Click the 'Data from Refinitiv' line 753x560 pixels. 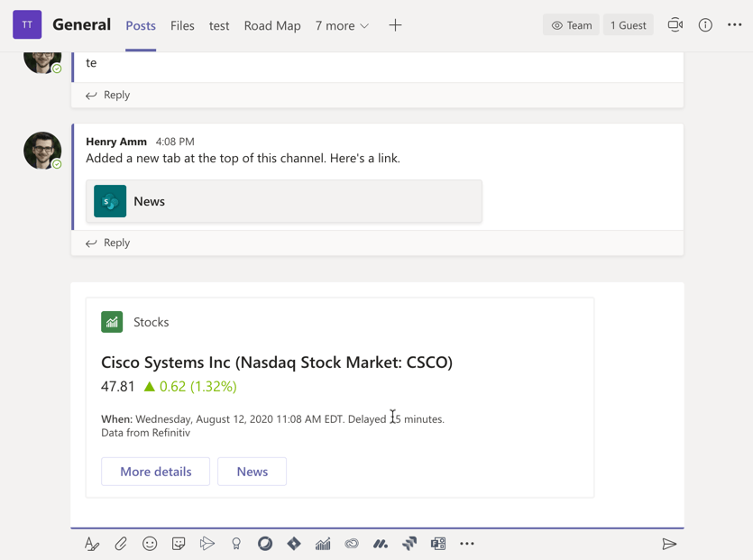tap(145, 433)
